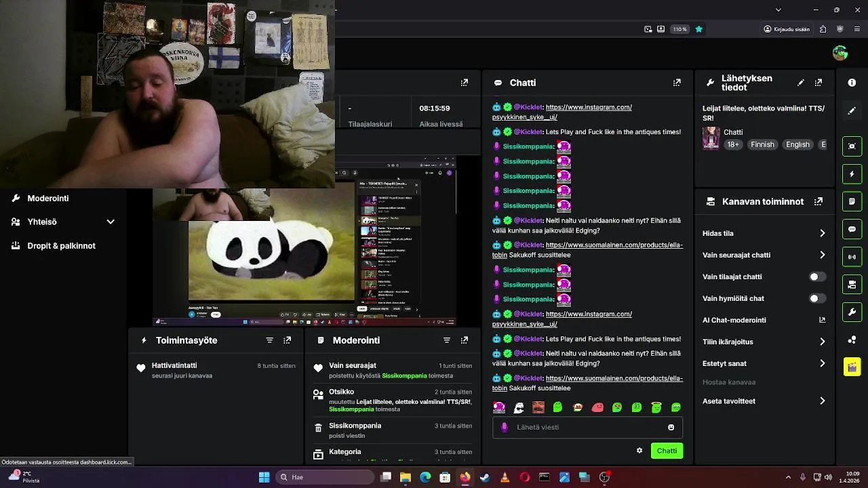Click the Windows taskbar Hae search box

(x=325, y=477)
